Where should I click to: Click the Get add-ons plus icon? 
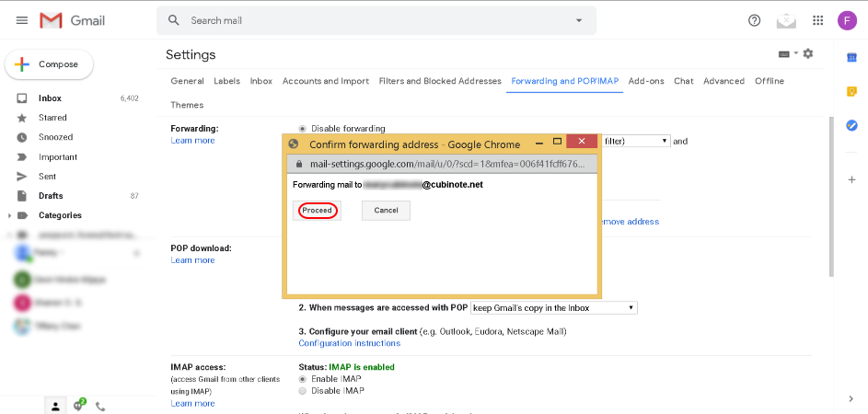tap(852, 179)
